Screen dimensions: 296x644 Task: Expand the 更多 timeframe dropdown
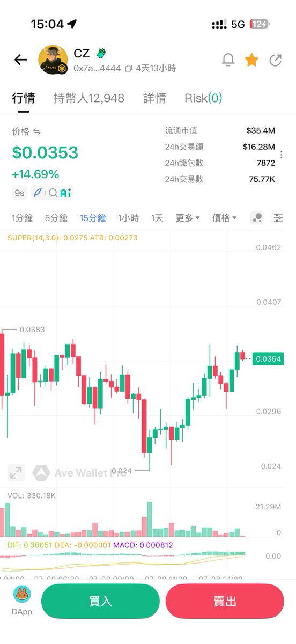click(x=188, y=218)
